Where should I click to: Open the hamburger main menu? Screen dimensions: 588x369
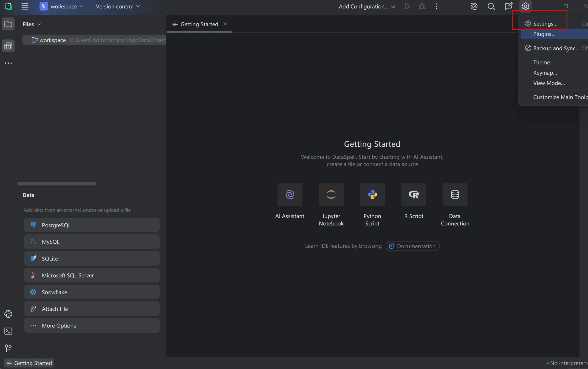(x=25, y=6)
